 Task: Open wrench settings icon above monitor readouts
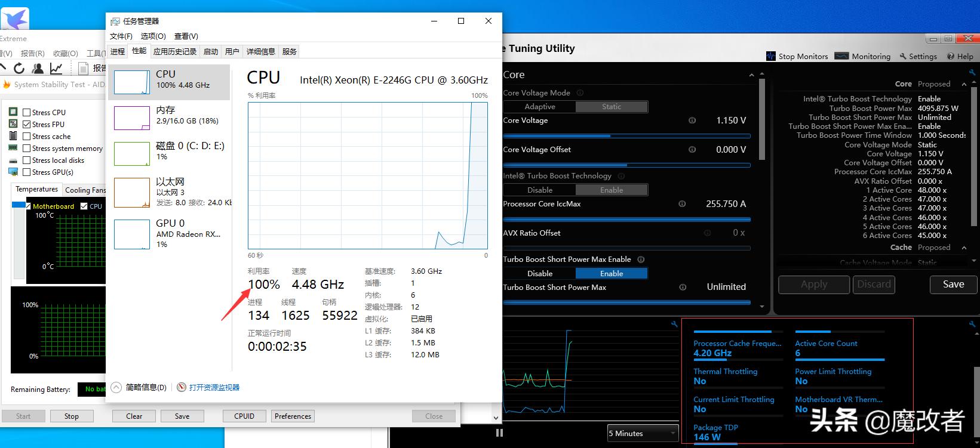pos(972,325)
